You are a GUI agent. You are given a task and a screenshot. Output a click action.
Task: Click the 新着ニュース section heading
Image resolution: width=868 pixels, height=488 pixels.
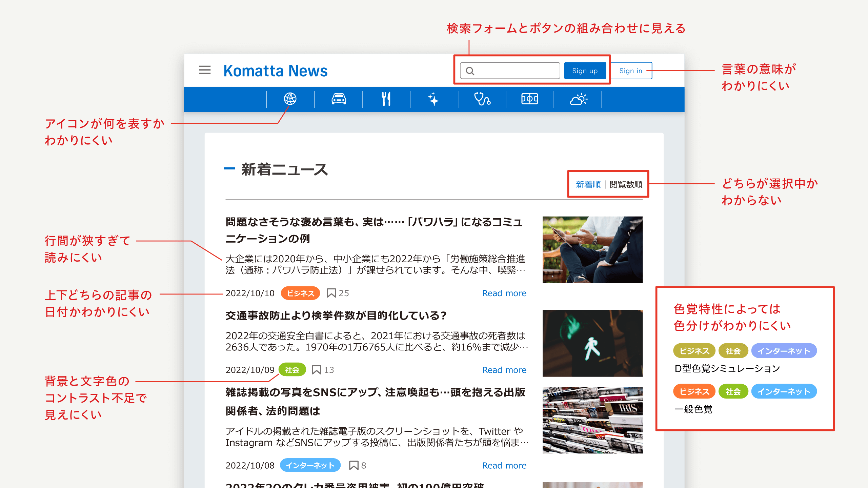click(284, 169)
